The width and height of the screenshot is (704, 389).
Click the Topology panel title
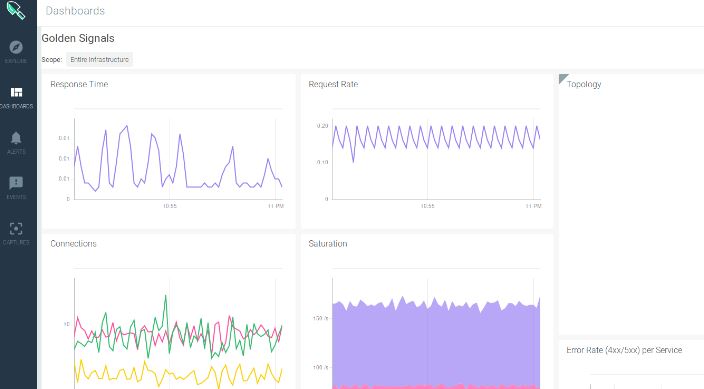click(x=584, y=84)
